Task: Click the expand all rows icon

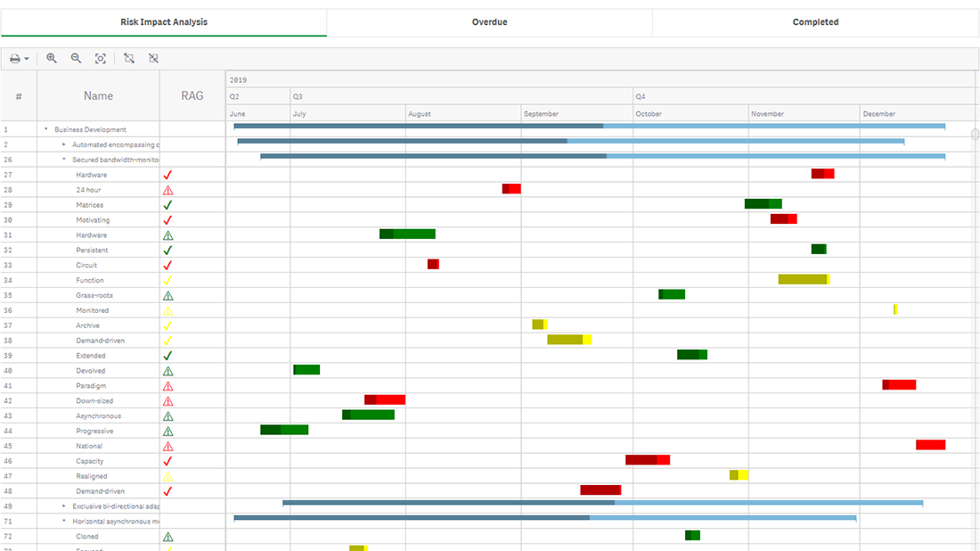Action: coord(129,59)
